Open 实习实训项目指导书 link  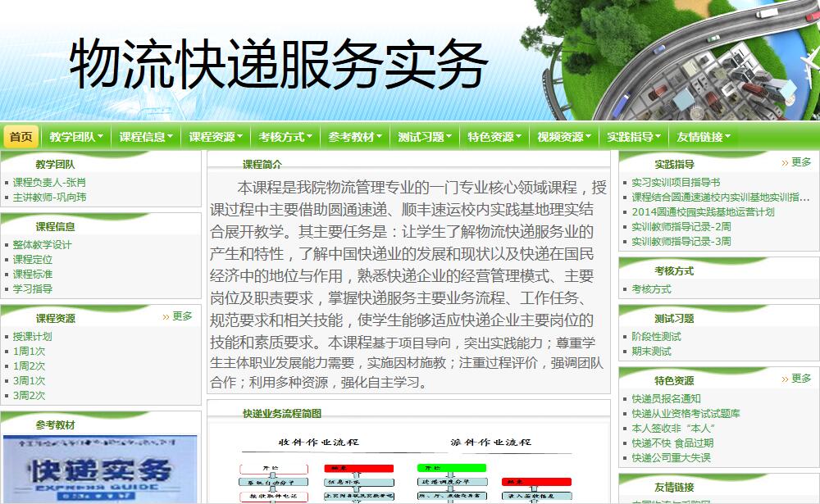click(676, 183)
